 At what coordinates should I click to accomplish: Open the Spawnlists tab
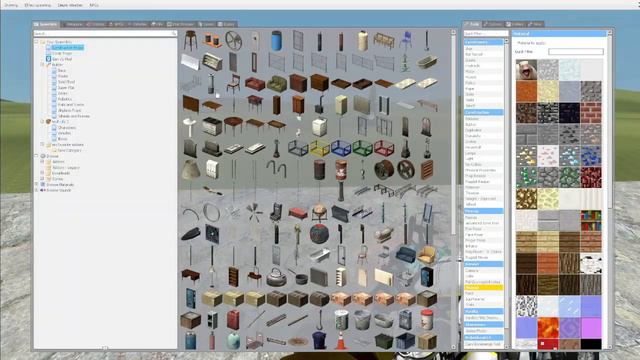[x=46, y=24]
